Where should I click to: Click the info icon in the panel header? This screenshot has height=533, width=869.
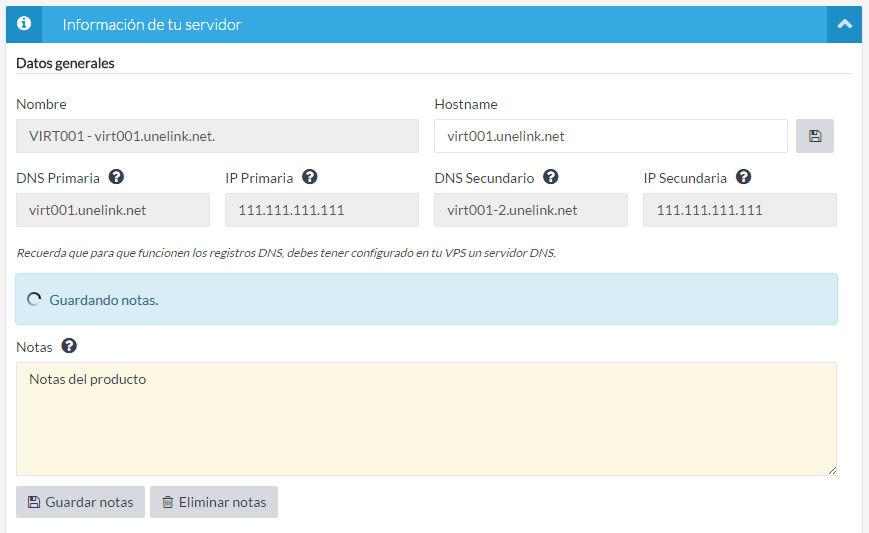(24, 24)
